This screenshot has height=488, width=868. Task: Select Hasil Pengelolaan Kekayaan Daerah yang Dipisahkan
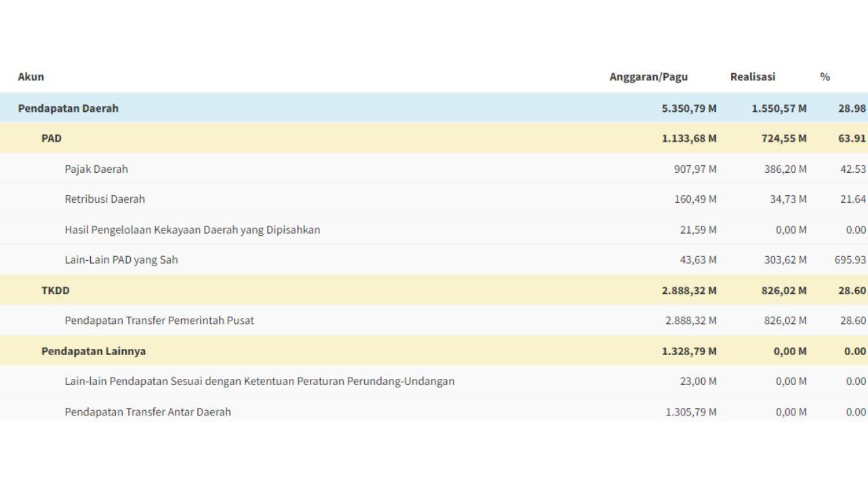[x=193, y=230]
